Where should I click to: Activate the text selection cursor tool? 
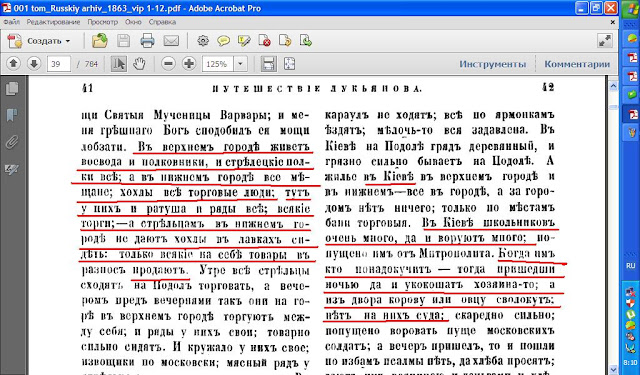[x=118, y=64]
